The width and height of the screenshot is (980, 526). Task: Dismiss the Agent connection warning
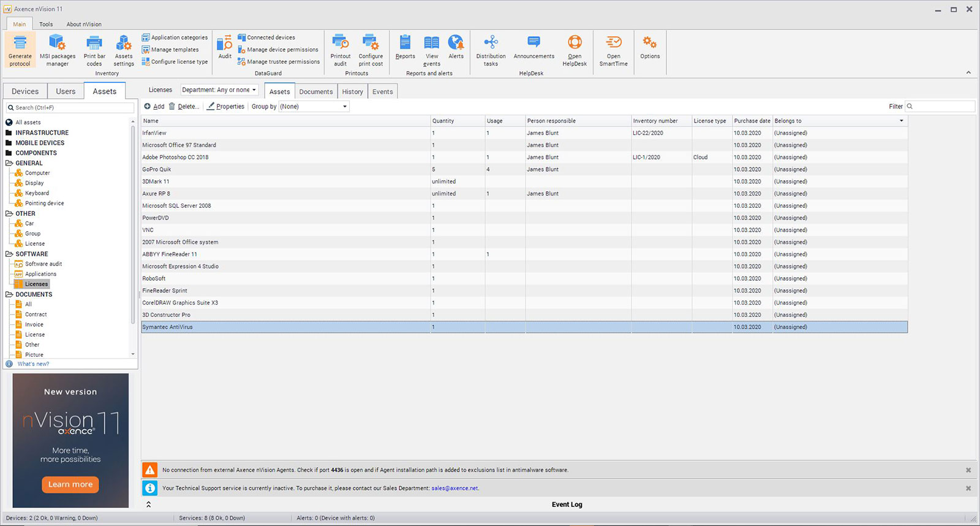pos(968,470)
